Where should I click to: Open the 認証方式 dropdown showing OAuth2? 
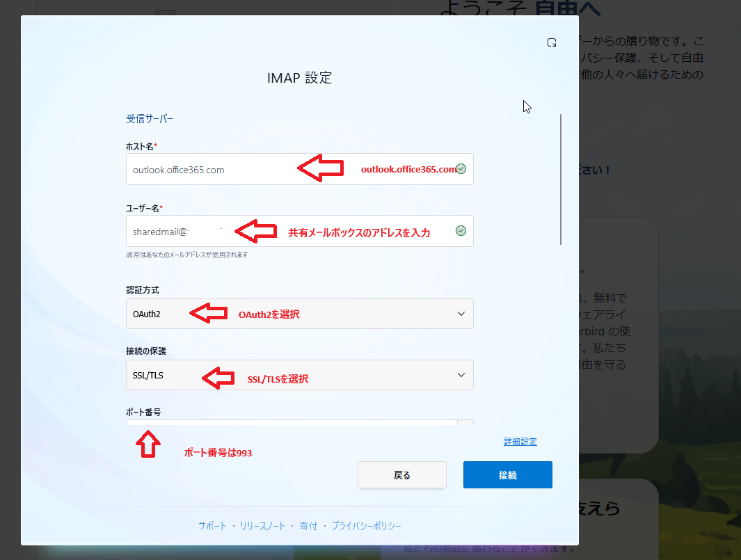[300, 314]
